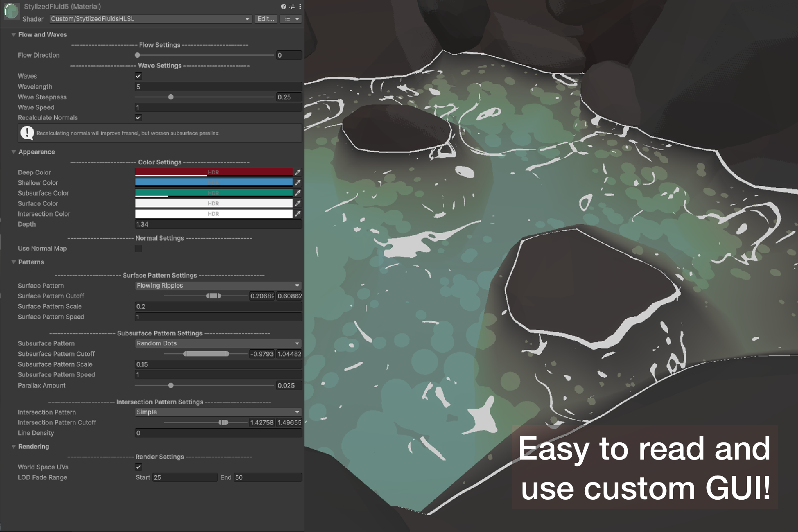Enable the Use Normal Map checkbox

138,248
